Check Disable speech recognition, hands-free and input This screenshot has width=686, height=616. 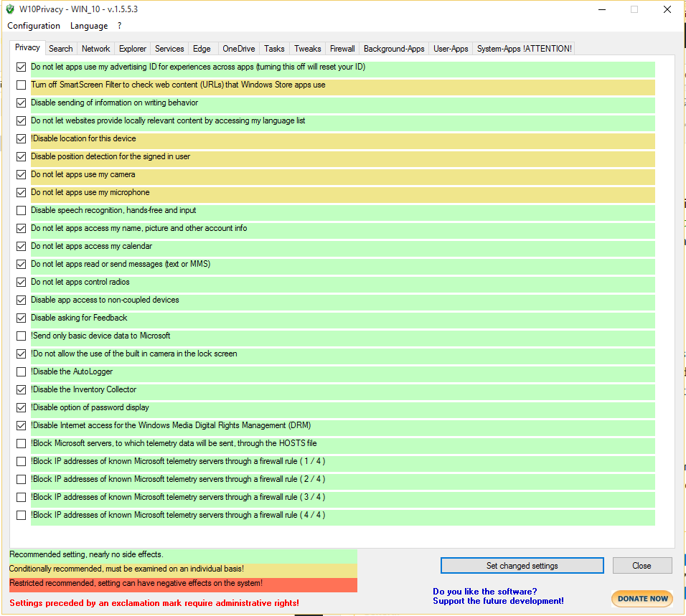22,211
